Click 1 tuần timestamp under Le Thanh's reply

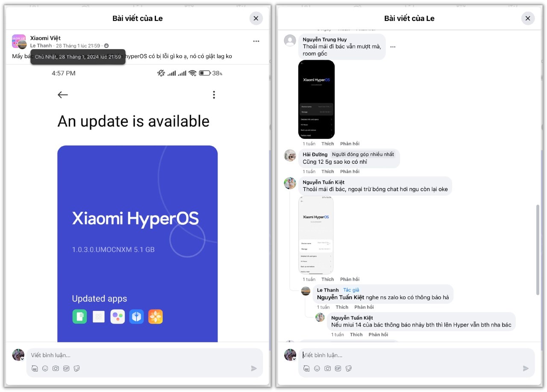323,307
